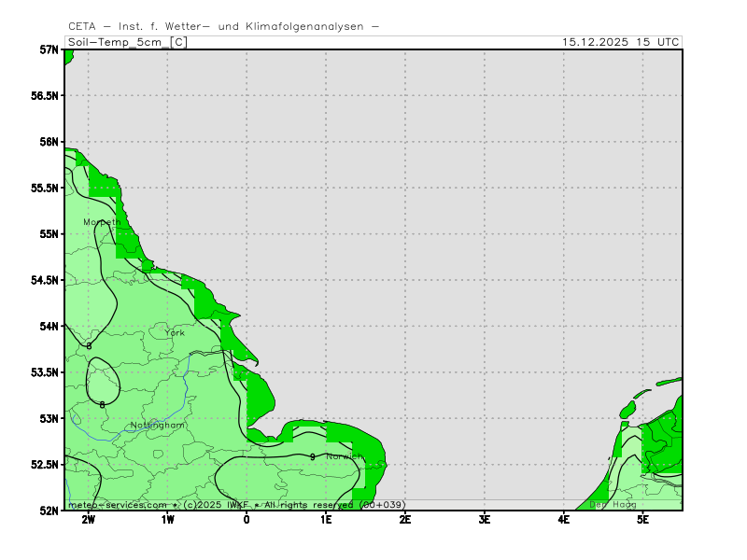The image size is (747, 560).
Task: Click the 54.5N latitude axis label
Action: pos(43,280)
